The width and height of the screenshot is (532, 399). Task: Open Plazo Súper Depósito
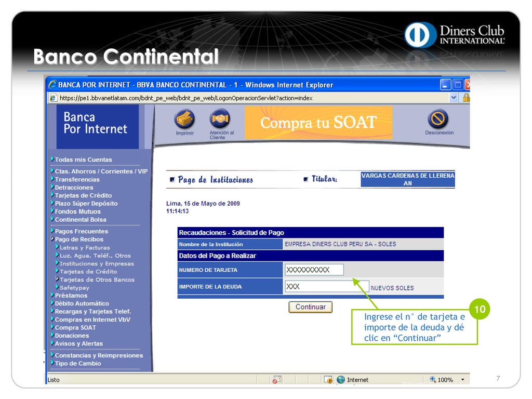(x=86, y=204)
